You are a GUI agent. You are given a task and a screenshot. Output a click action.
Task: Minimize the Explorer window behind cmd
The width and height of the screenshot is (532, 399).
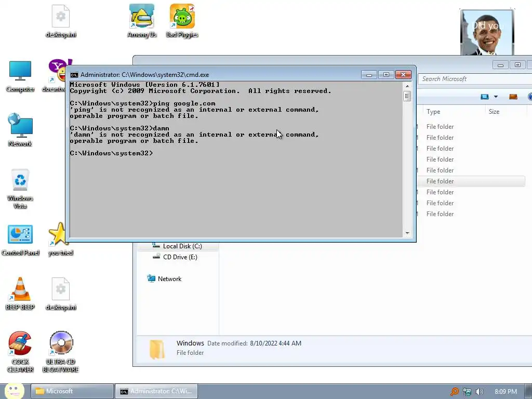click(x=500, y=65)
